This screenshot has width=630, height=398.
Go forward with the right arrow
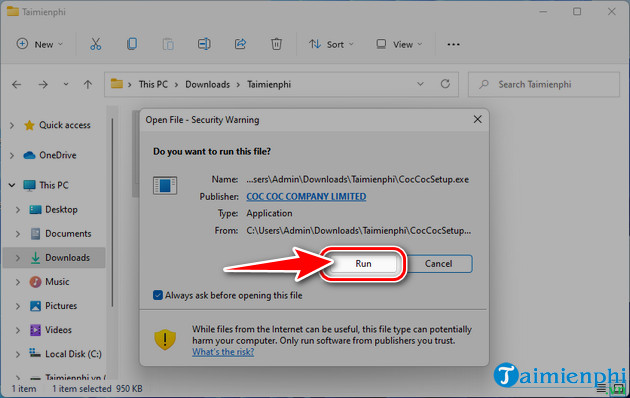pos(43,84)
